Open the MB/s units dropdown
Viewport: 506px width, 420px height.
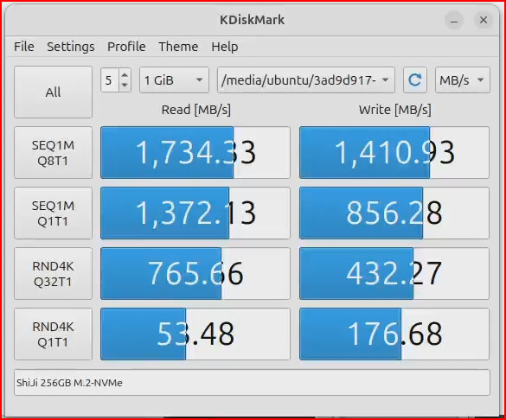462,80
